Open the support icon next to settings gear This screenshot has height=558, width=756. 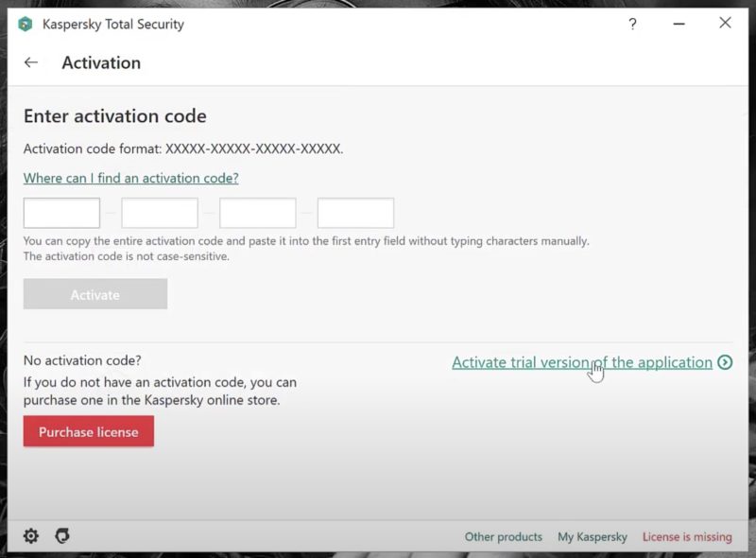(x=62, y=536)
